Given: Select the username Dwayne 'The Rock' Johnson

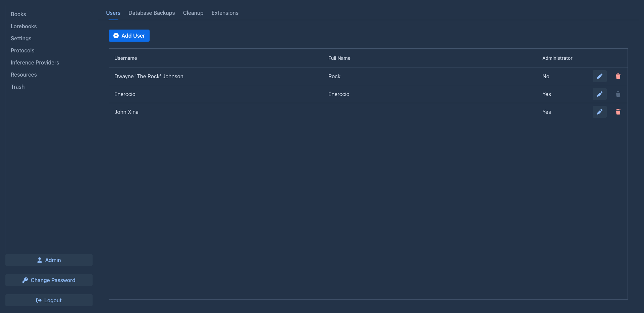Looking at the screenshot, I should [x=149, y=76].
